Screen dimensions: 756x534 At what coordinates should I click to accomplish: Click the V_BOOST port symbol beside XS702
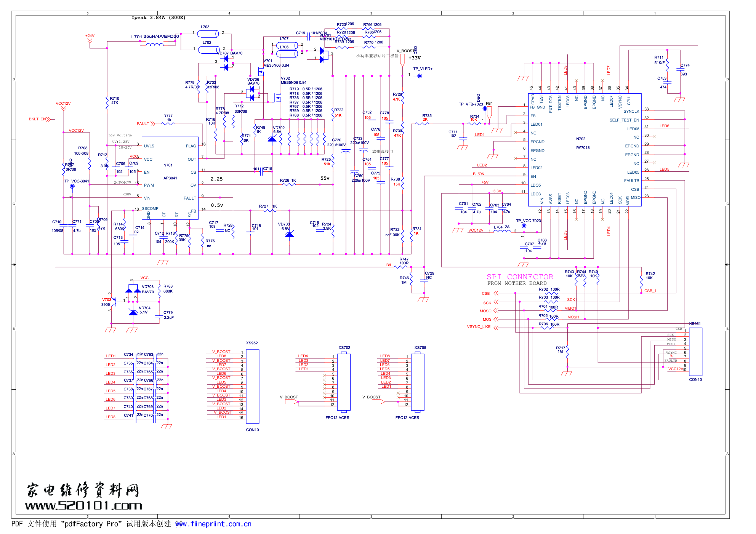[x=292, y=402]
